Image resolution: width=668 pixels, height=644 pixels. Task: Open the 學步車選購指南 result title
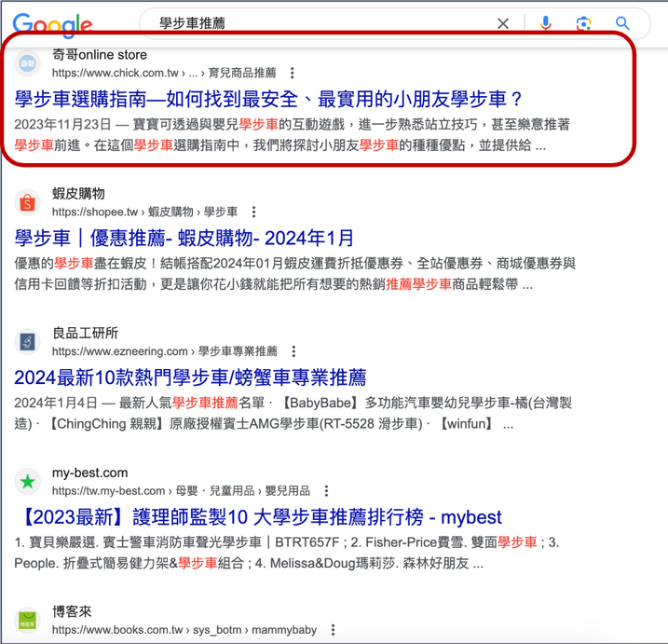[269, 99]
